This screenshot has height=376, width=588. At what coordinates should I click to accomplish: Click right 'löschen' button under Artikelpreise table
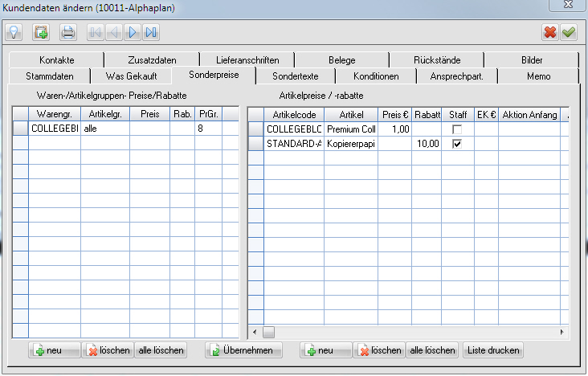379,350
